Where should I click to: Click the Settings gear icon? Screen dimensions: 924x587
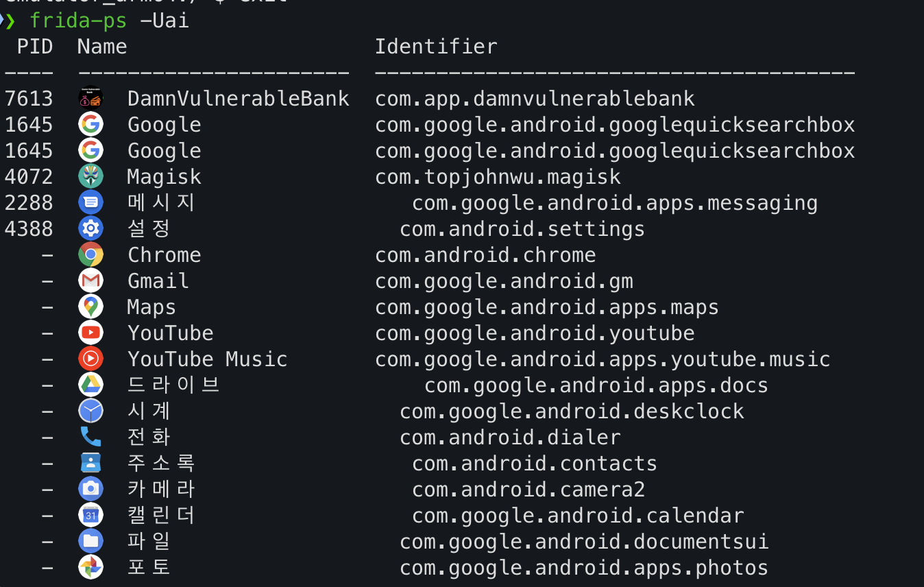[x=90, y=229]
